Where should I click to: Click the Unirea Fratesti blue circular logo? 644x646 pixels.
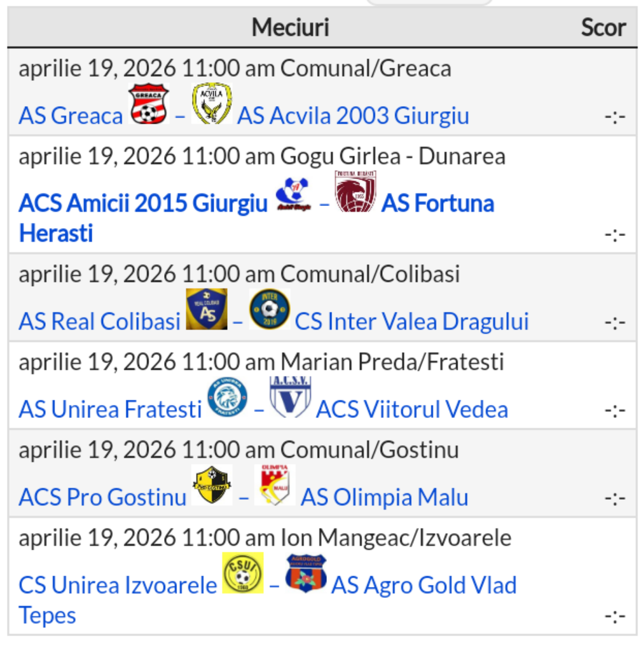coord(227,397)
